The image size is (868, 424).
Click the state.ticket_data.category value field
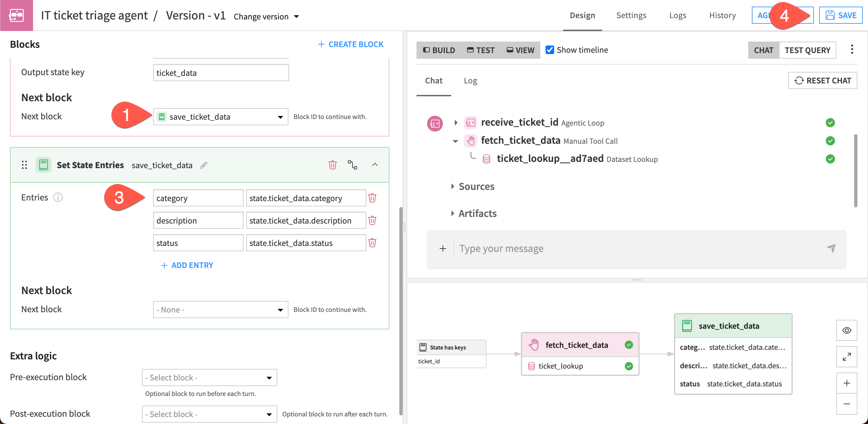pos(306,198)
